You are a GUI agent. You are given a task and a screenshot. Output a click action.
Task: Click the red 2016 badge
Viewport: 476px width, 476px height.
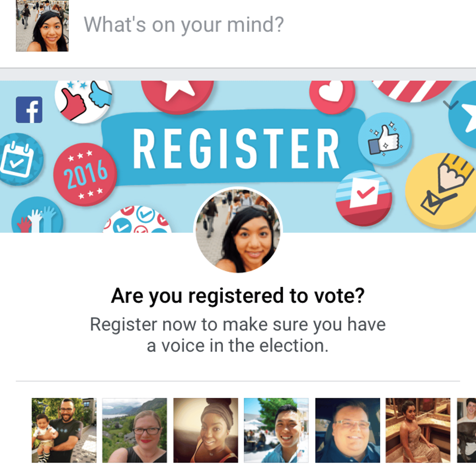pyautogui.click(x=85, y=175)
